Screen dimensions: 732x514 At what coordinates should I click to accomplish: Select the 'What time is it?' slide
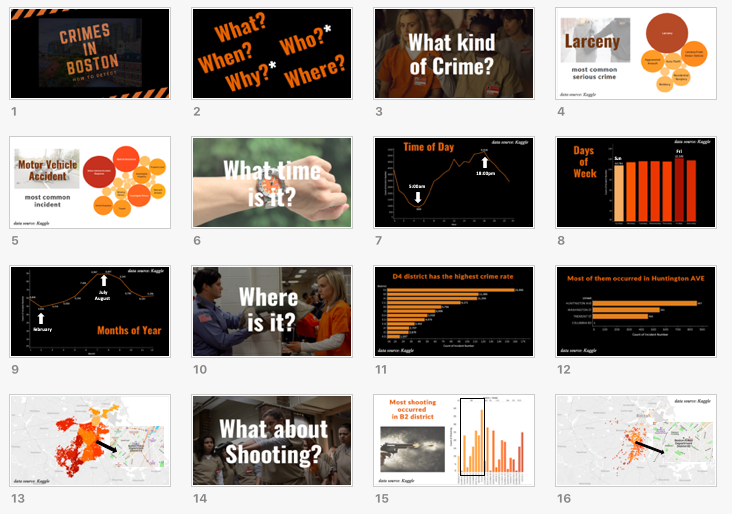point(272,183)
